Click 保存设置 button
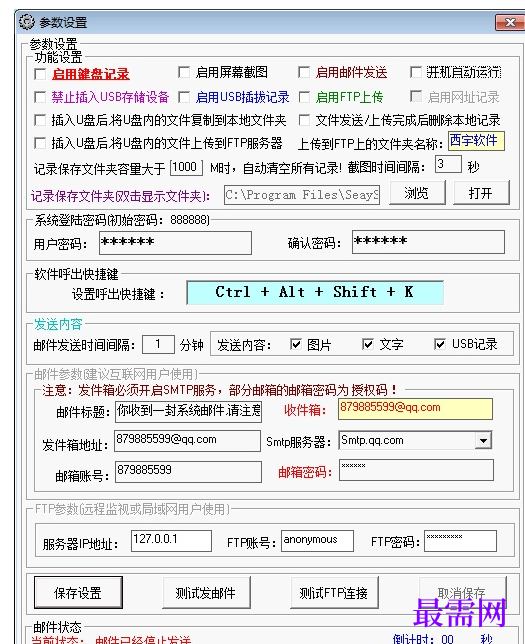The height and width of the screenshot is (644, 525). [x=78, y=593]
